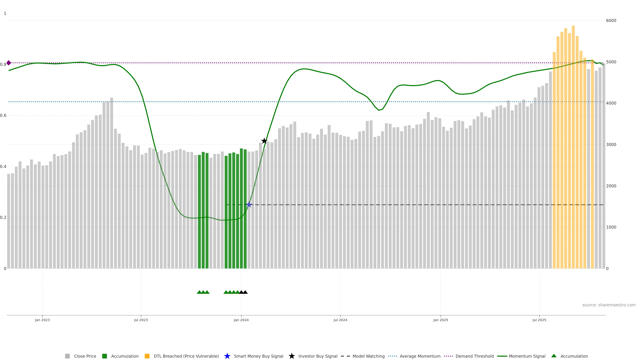Click the green Accumulation legend swatch
The width and height of the screenshot is (644, 362).
105,356
